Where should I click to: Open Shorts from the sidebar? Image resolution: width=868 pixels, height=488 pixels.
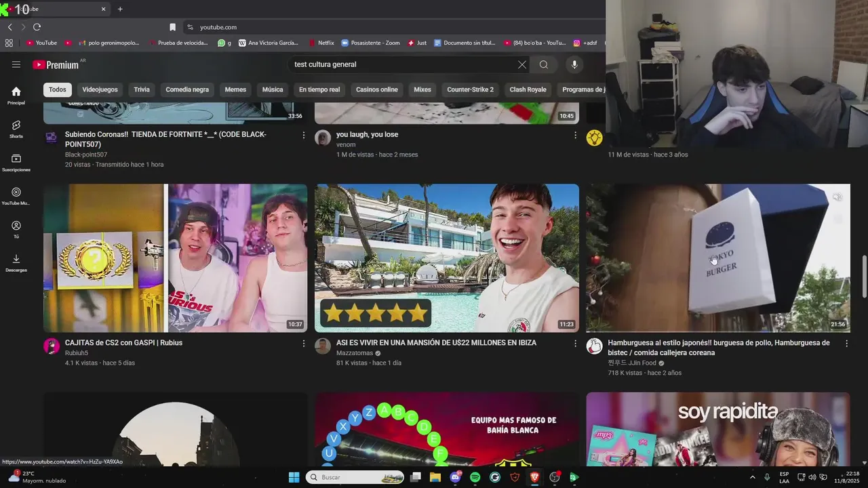pos(16,129)
